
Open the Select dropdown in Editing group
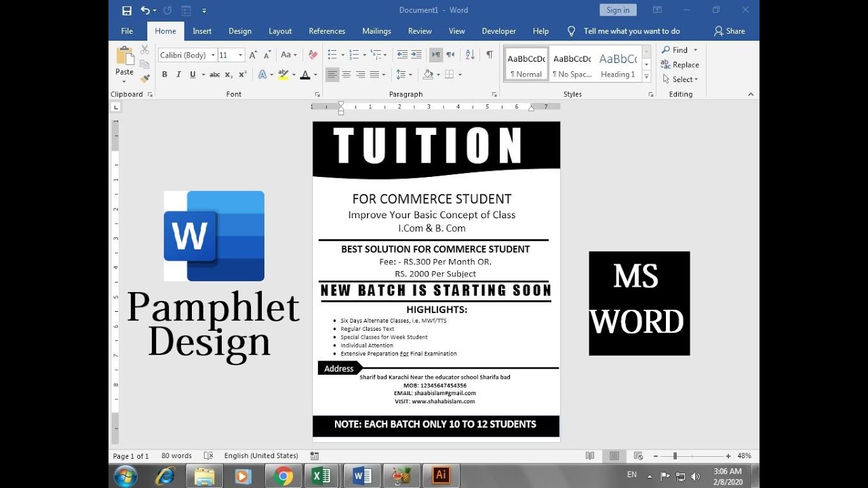click(x=680, y=79)
